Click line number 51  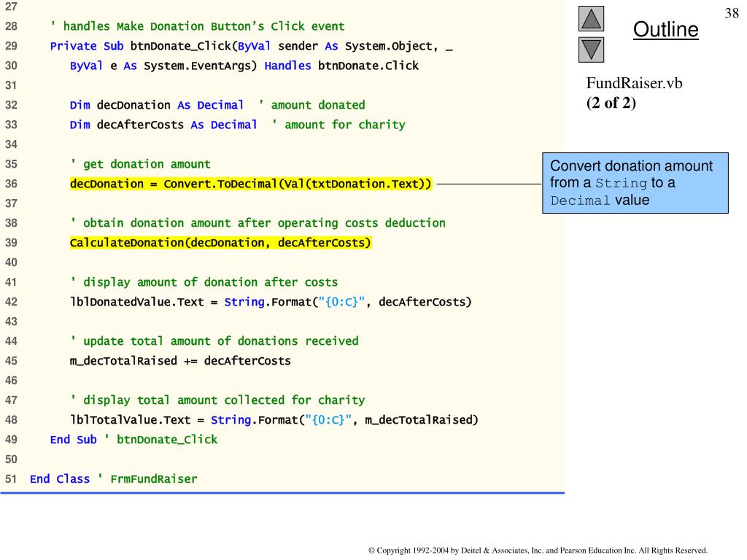[11, 479]
